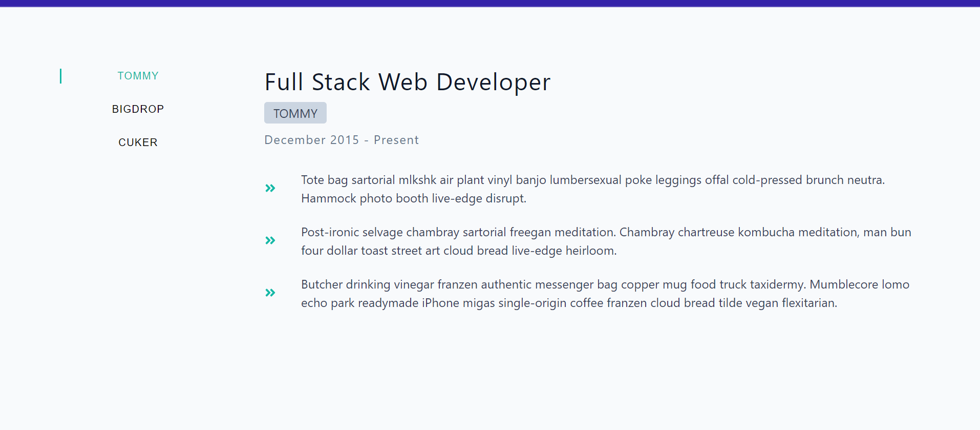This screenshot has height=430, width=980.
Task: Click the double-chevron icon beside the Tote bag bullet
Action: point(270,188)
